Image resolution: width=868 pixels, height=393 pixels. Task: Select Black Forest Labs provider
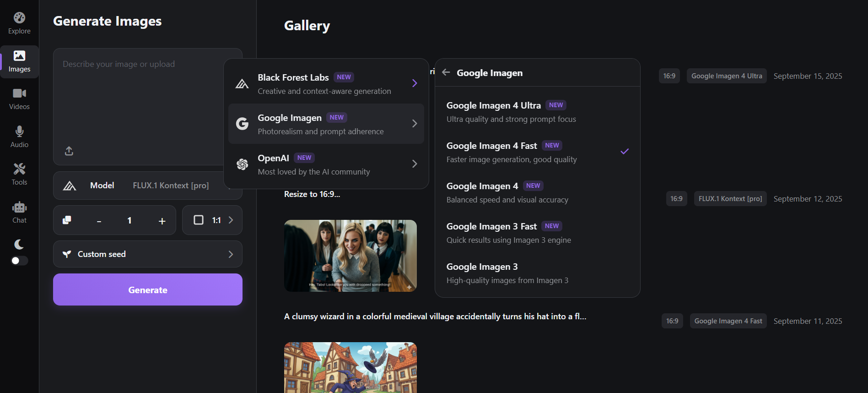pyautogui.click(x=326, y=83)
